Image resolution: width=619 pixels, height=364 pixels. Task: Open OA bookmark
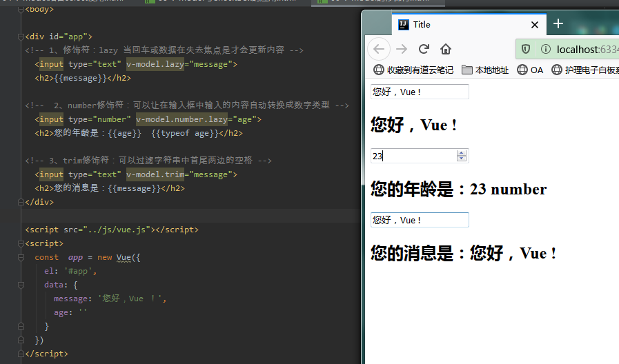click(530, 70)
